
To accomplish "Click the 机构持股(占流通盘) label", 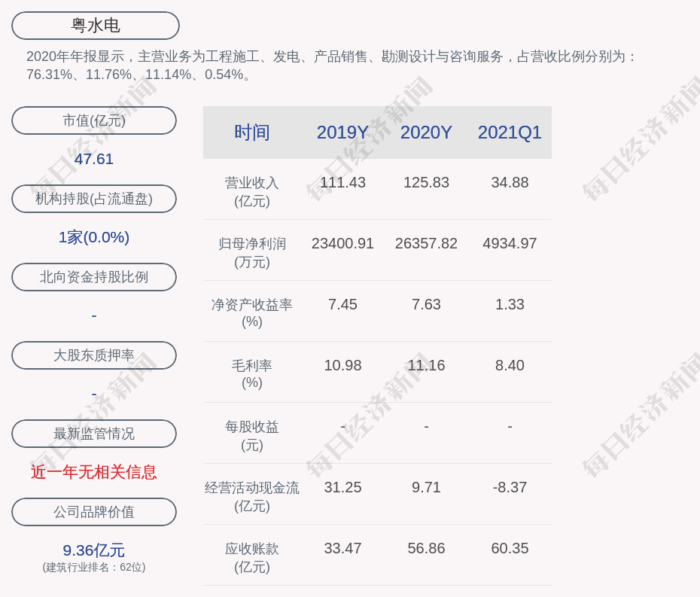I will [94, 199].
